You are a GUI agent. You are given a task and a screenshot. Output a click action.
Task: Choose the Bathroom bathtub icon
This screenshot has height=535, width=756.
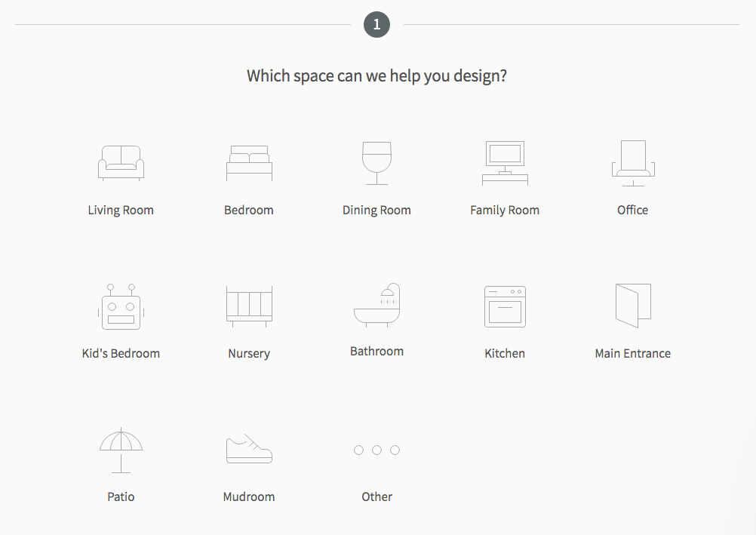click(x=376, y=305)
